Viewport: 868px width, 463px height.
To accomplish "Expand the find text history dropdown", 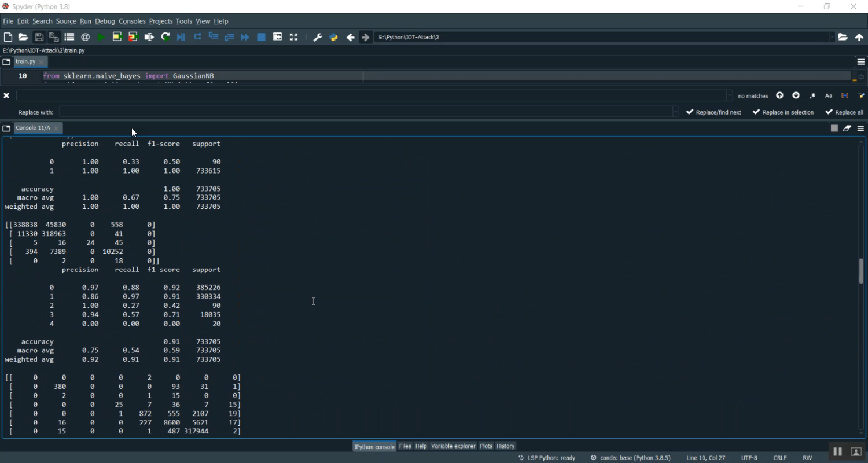I will click(729, 96).
